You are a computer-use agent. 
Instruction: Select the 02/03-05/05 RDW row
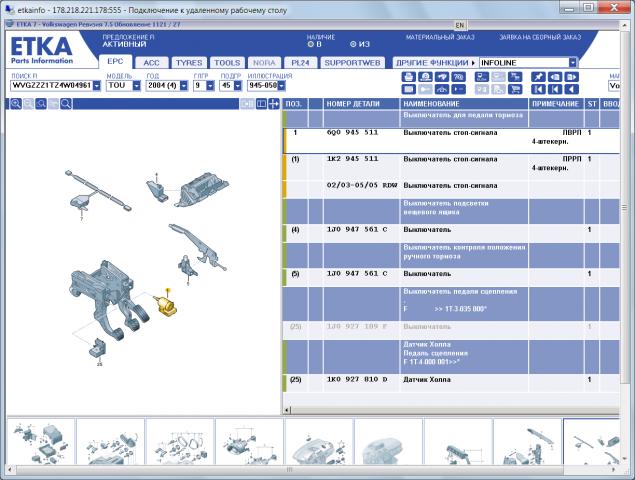[452, 189]
